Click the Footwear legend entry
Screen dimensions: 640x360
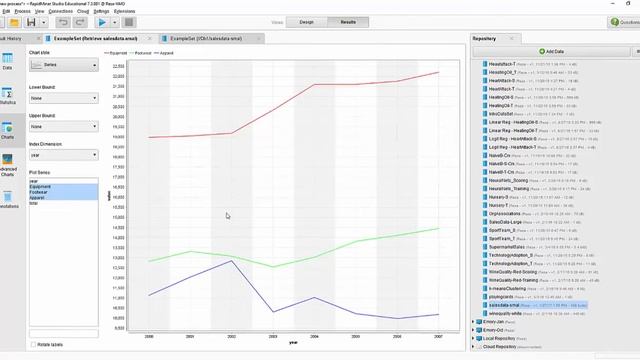pyautogui.click(x=140, y=53)
